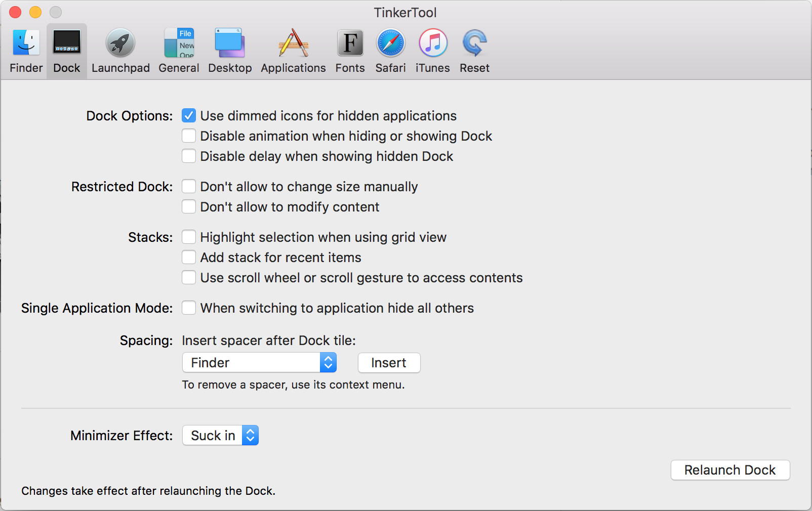812x511 pixels.
Task: Open the Applications settings pane
Action: [293, 48]
